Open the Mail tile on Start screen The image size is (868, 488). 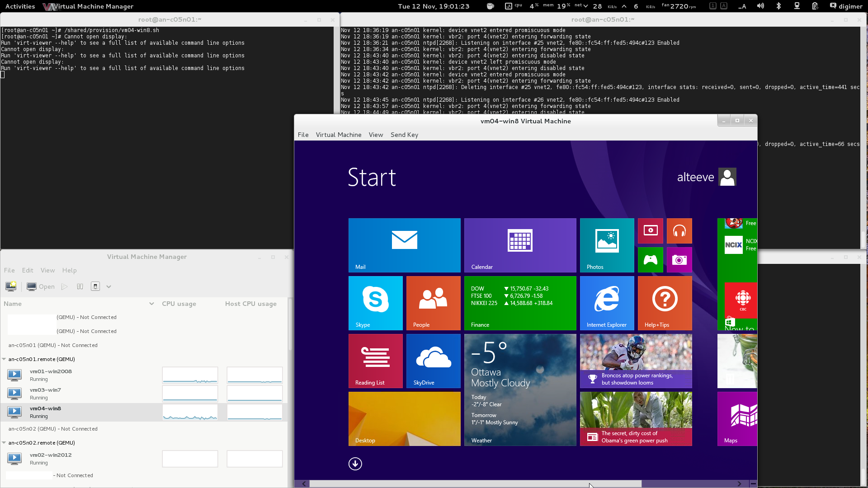point(404,245)
